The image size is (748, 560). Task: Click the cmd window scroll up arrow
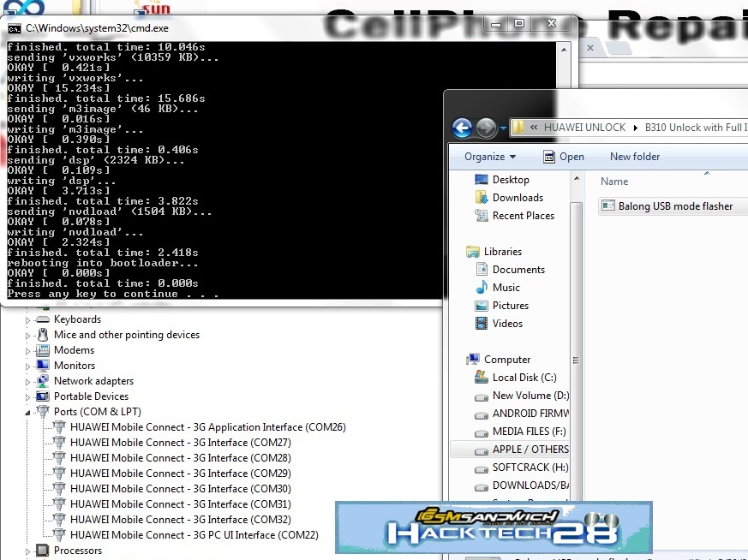[564, 49]
